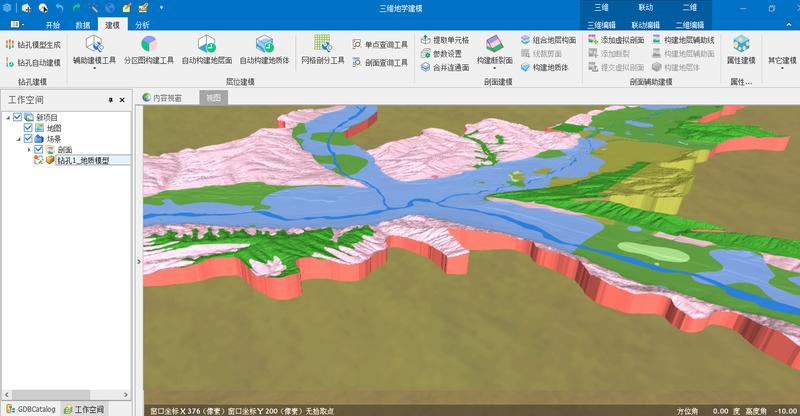Collapse the ribbon with the up chevron
Screen dimensions: 800x416
[789, 25]
